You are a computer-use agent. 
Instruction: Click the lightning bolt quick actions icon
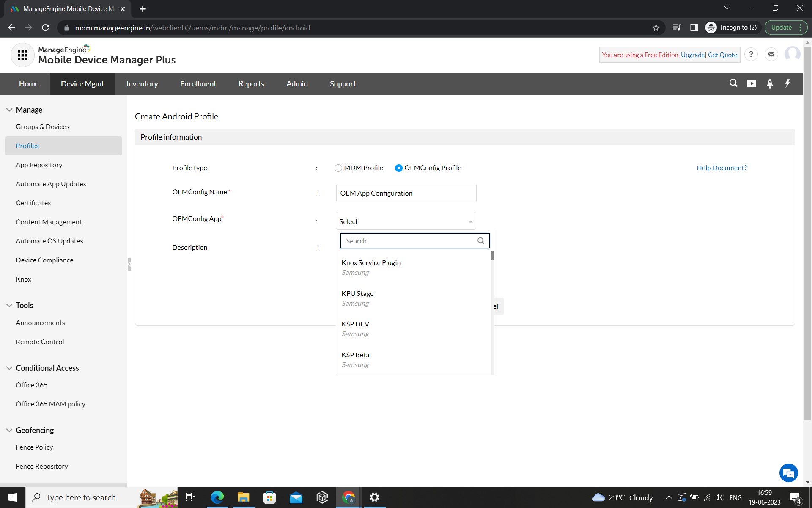[x=787, y=83]
